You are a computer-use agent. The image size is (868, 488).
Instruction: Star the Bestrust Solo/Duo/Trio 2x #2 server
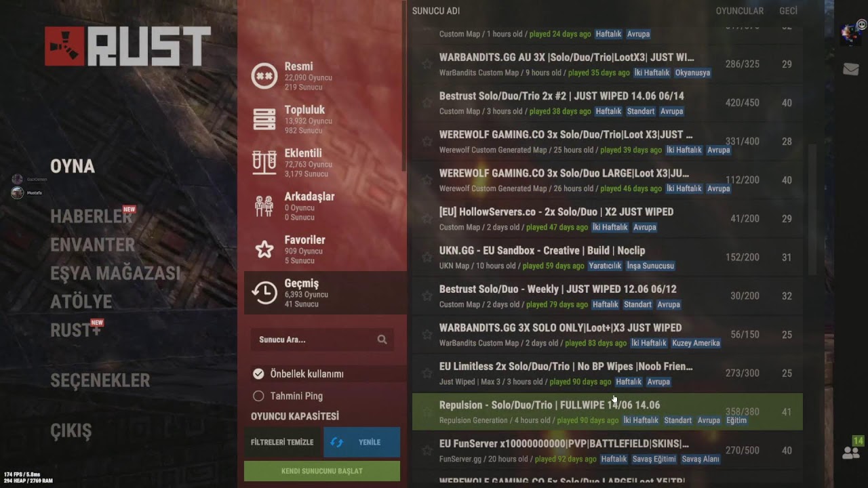[x=427, y=103]
